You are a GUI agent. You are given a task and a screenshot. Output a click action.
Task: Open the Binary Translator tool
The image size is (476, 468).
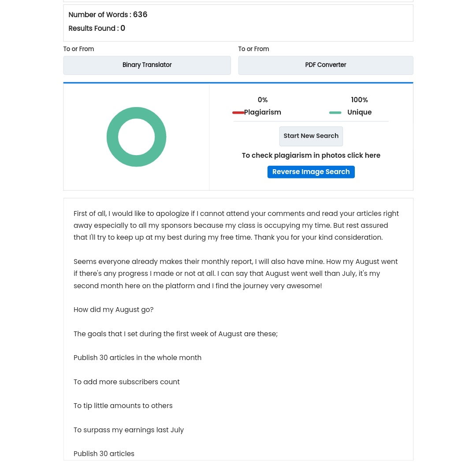tap(147, 65)
